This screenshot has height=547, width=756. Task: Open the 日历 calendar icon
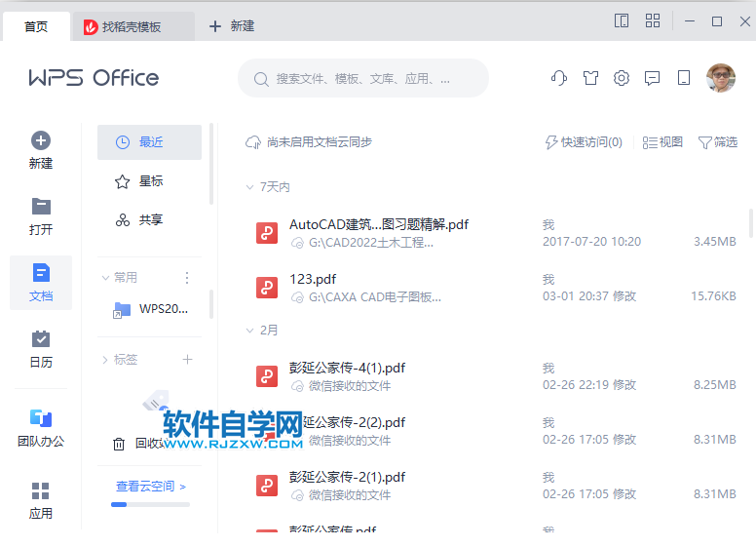click(41, 338)
